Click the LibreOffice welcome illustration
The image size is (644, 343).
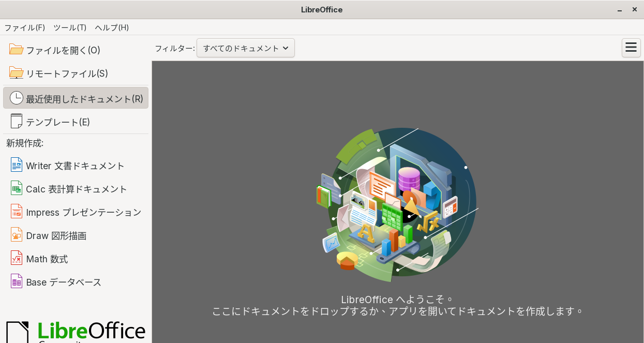pyautogui.click(x=397, y=205)
